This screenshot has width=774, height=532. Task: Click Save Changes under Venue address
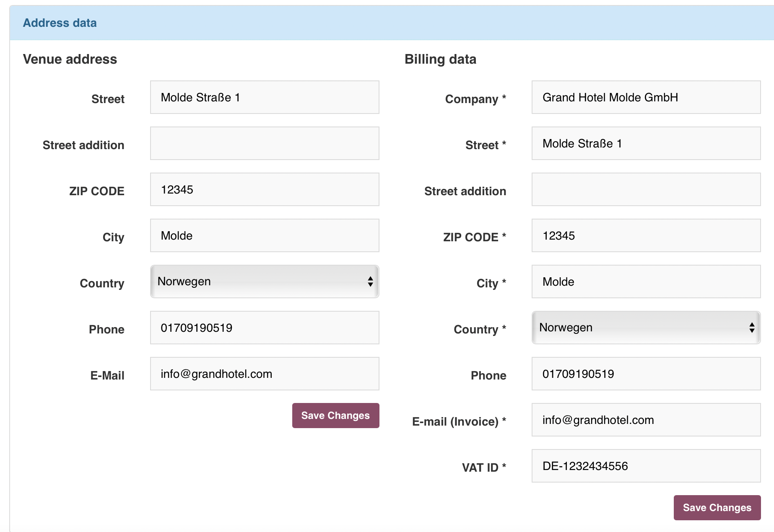pos(335,416)
